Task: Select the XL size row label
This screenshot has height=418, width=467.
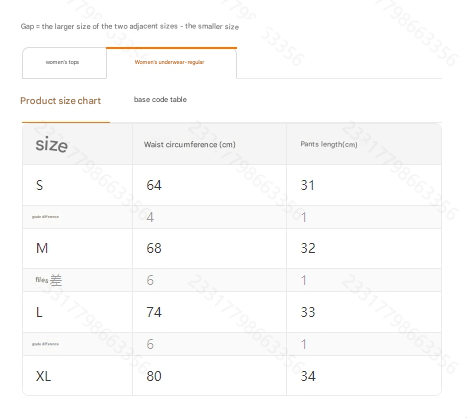Action: point(44,376)
